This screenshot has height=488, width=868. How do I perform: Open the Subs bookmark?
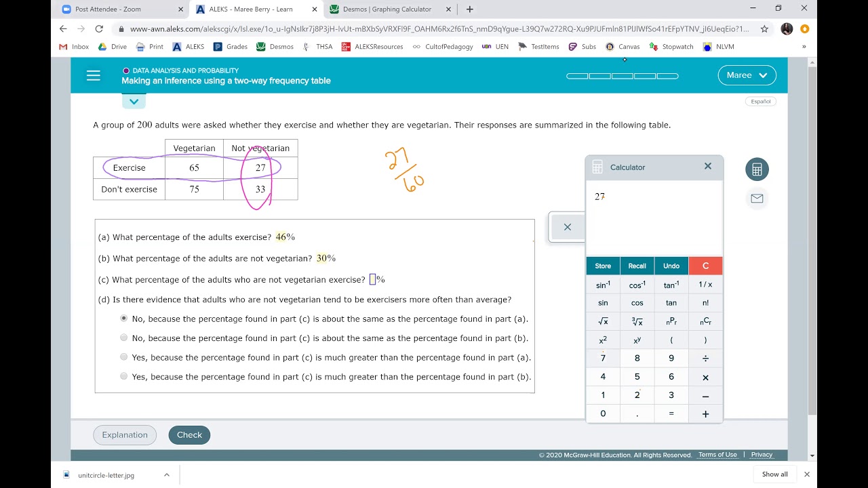(x=583, y=47)
